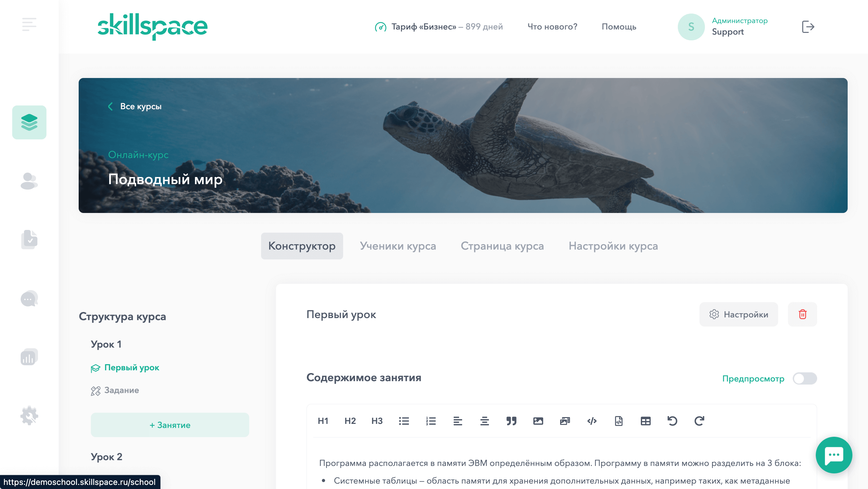Screen dimensions: 868x489
Task: Insert a table
Action: (646, 421)
